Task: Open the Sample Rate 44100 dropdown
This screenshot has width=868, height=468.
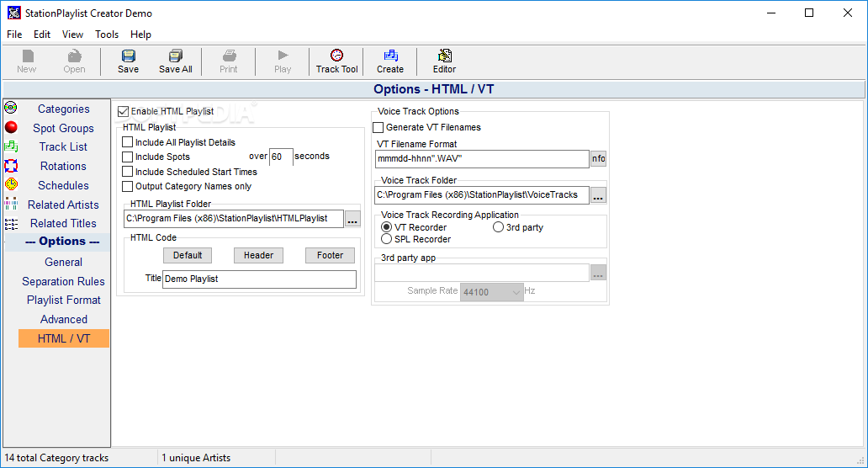Action: pos(491,292)
